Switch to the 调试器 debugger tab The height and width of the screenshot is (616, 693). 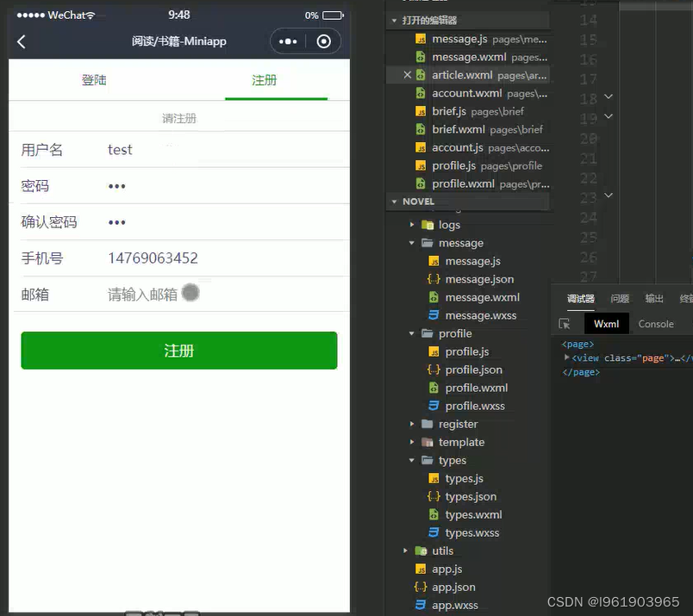pos(581,299)
